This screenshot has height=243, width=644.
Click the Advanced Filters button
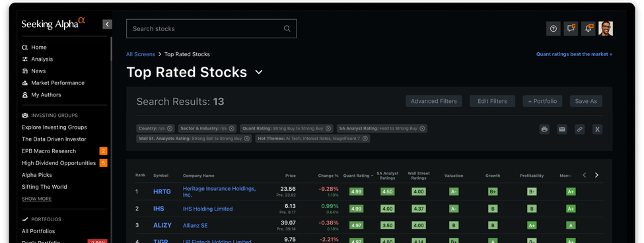(434, 101)
